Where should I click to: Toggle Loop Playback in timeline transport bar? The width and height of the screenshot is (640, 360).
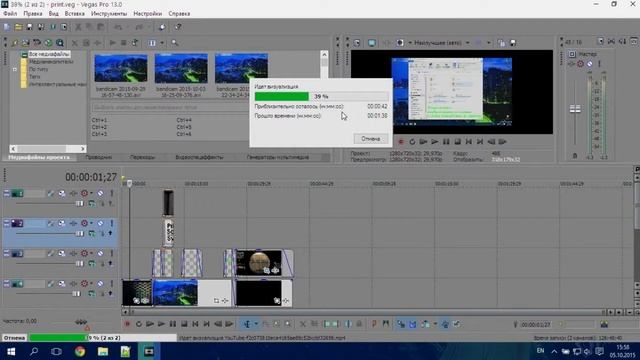pos(138,324)
